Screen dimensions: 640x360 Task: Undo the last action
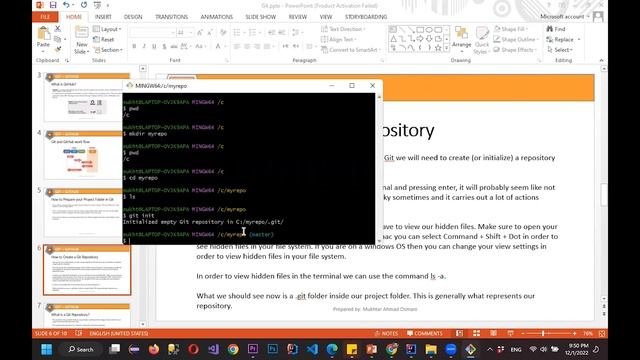[x=66, y=5]
